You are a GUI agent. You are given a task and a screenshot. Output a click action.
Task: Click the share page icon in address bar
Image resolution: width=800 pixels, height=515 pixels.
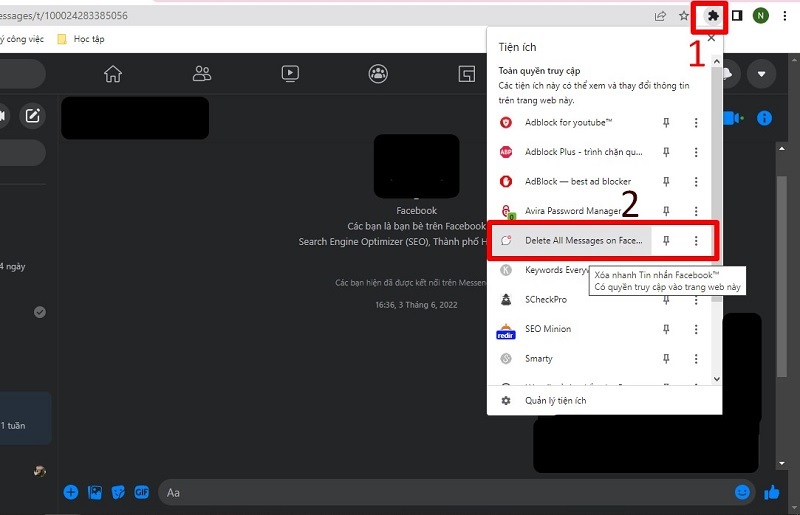(x=660, y=16)
